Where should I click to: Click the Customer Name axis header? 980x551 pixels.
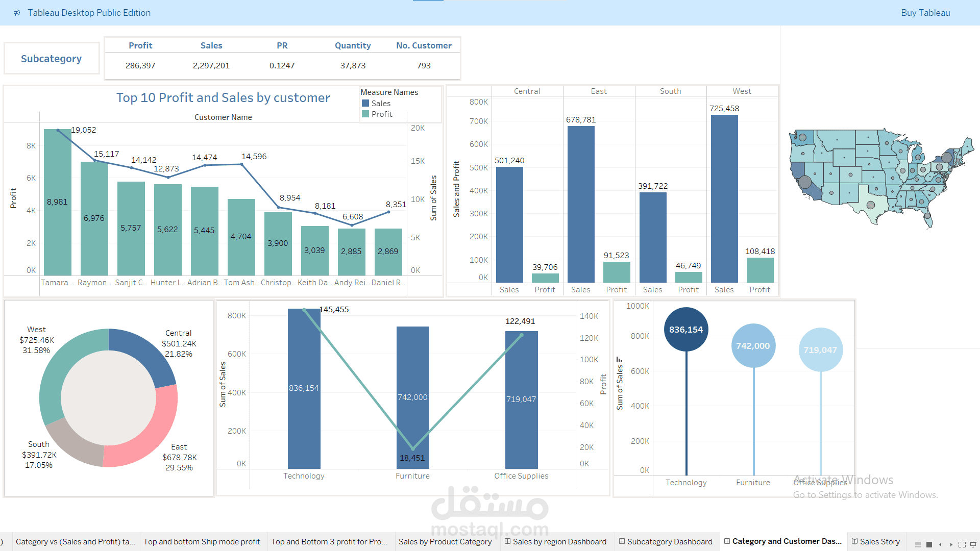point(223,117)
